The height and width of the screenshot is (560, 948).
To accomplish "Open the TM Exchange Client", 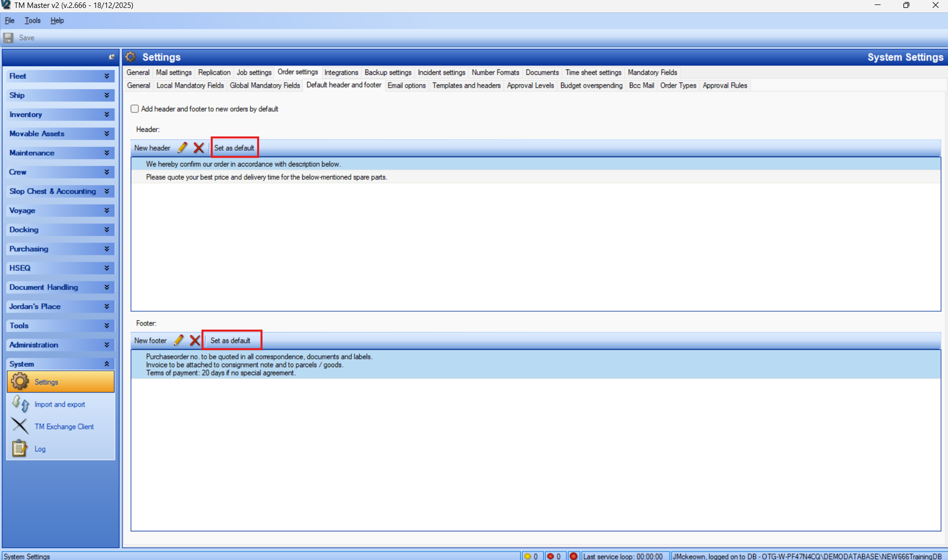I will pyautogui.click(x=64, y=427).
